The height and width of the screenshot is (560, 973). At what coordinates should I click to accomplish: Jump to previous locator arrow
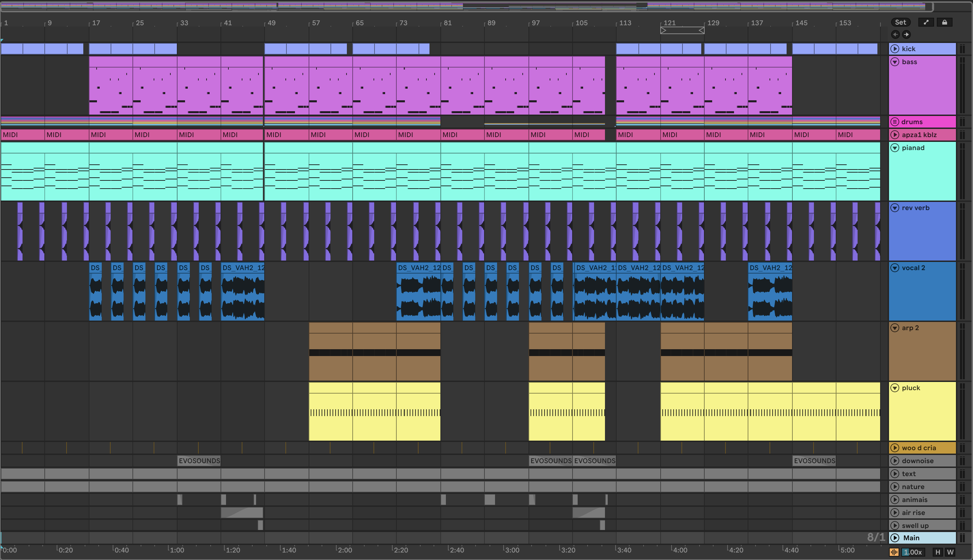(x=895, y=34)
